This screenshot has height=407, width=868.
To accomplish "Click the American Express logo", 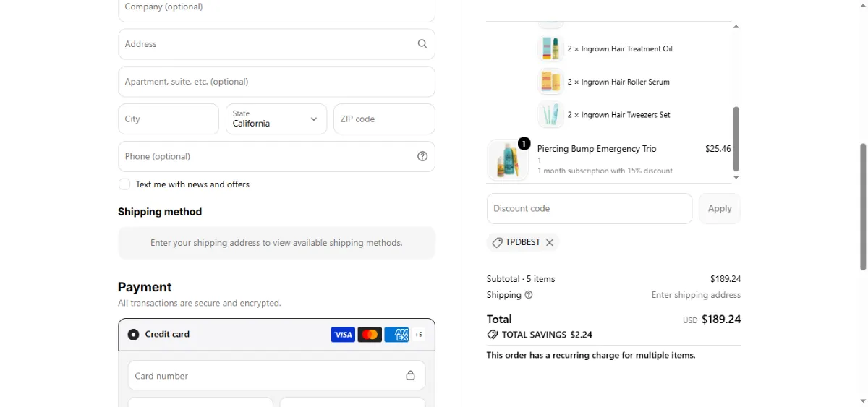I will [x=396, y=335].
